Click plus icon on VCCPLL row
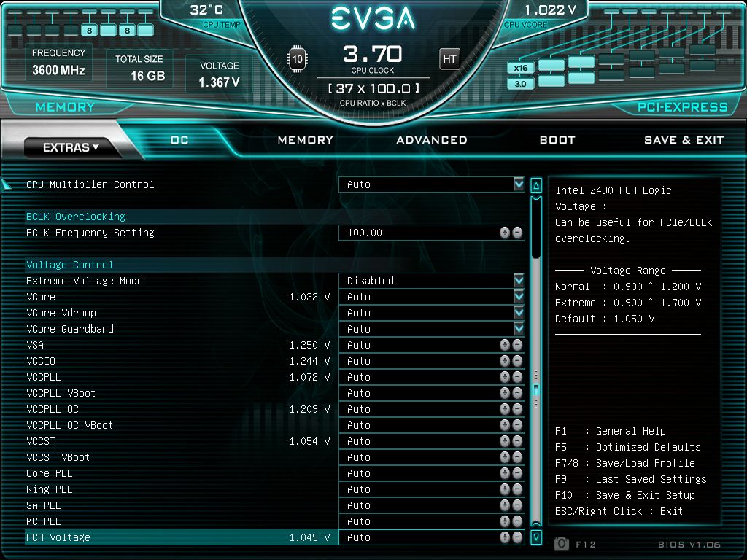 [505, 377]
